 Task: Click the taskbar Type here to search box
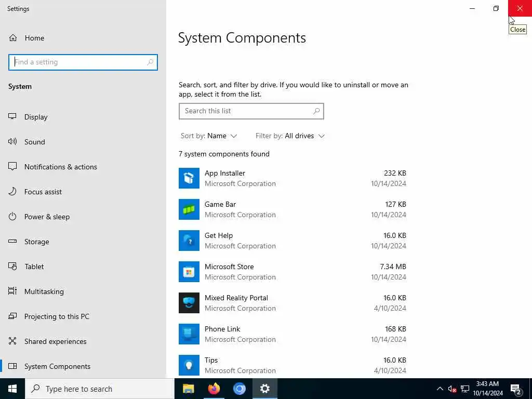[99, 389]
